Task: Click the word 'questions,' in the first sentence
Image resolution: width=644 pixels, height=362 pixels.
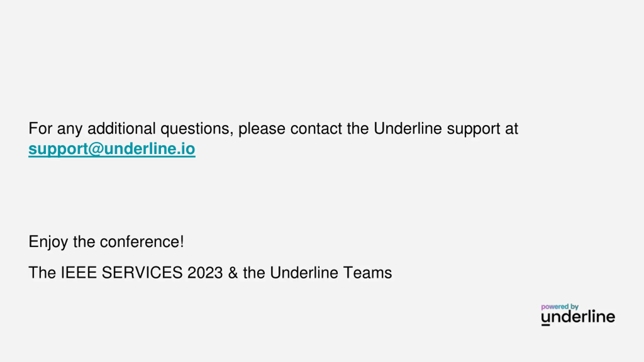Action: 197,129
